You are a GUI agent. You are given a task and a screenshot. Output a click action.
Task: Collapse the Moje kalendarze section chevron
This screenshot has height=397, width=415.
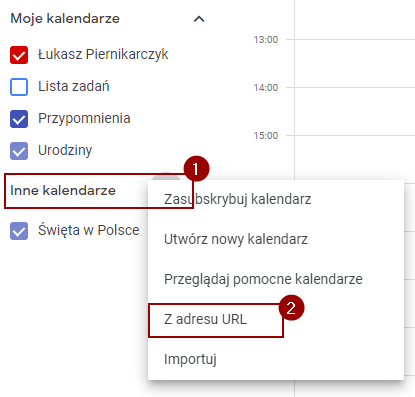199,19
